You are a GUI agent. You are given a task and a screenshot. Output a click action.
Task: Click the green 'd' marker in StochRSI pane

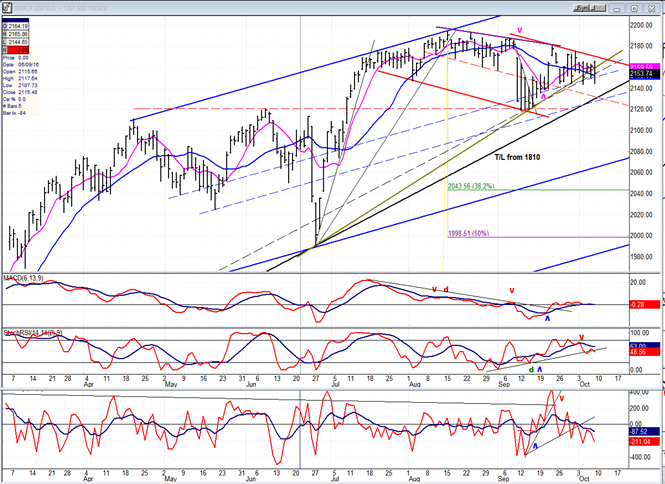(531, 370)
